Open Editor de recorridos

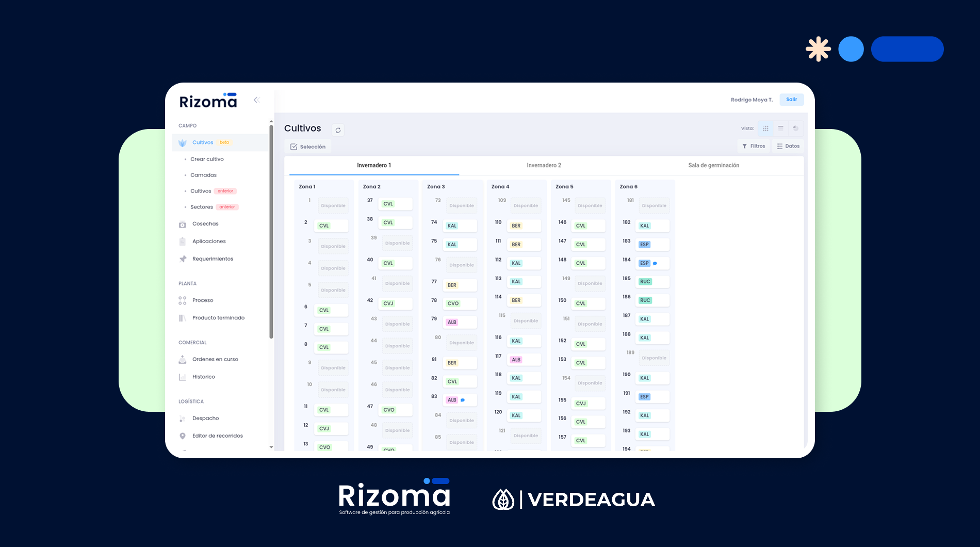(217, 436)
